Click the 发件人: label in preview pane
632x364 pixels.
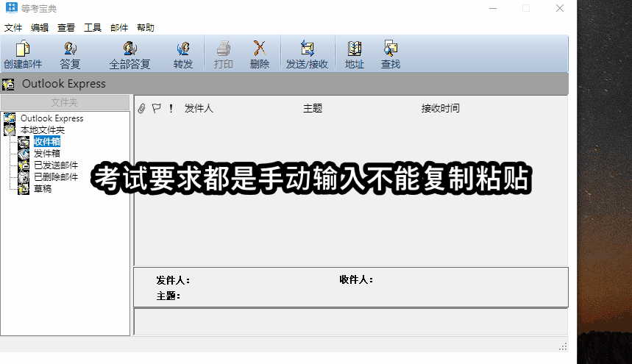click(173, 280)
